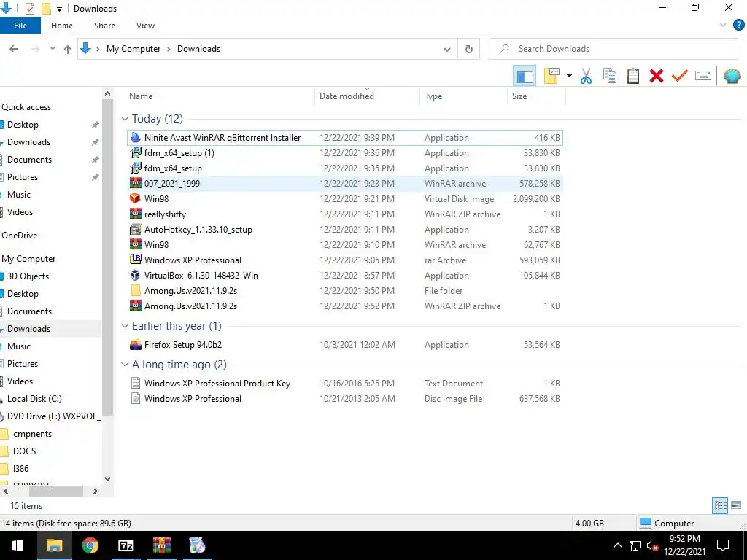Select the Windows XP Professional Disc Image icon
Image resolution: width=747 pixels, height=560 pixels.
[x=135, y=399]
